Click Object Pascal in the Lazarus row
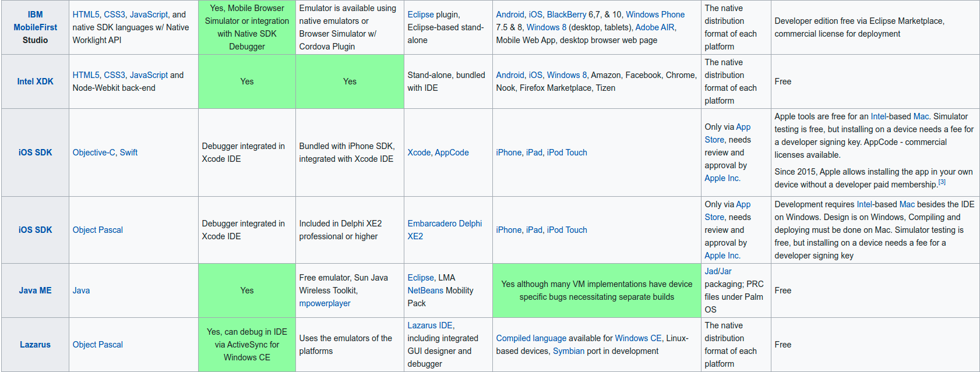 tap(98, 345)
